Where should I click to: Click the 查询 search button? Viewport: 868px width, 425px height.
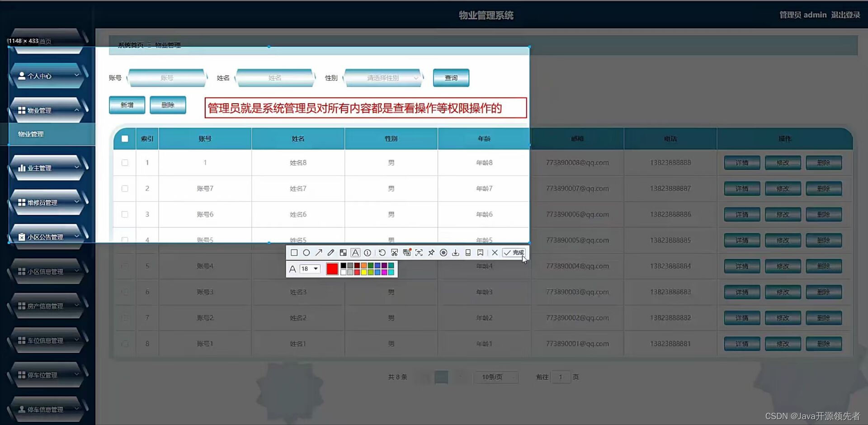(450, 77)
